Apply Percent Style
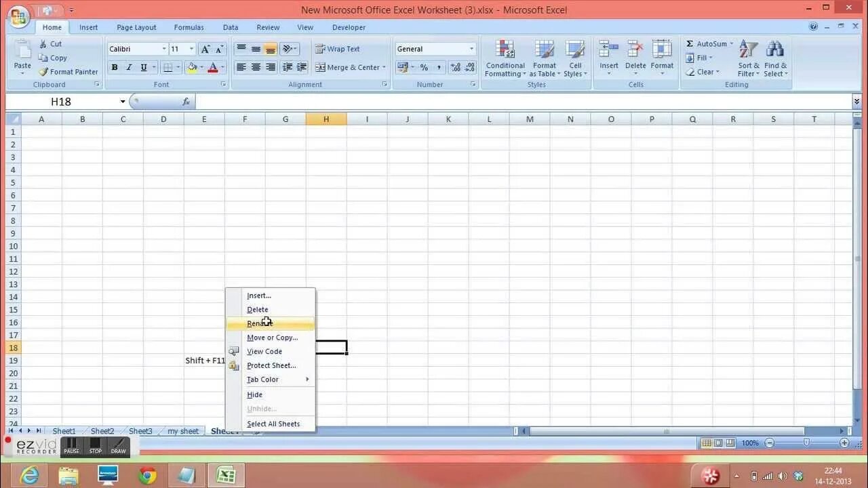The width and height of the screenshot is (868, 488). [424, 67]
